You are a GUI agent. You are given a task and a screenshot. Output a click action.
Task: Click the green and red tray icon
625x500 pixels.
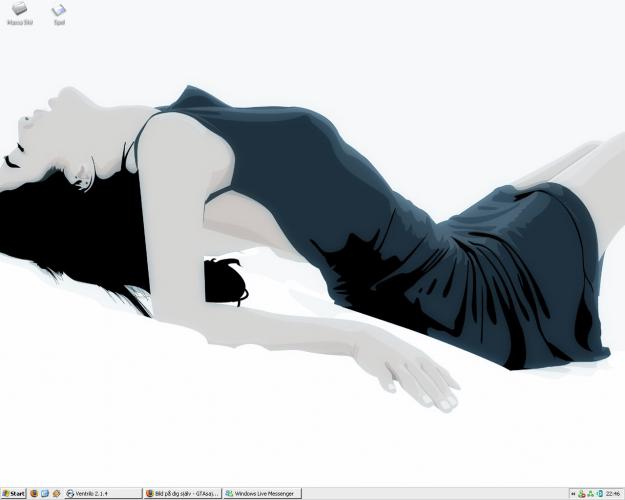coord(581,494)
